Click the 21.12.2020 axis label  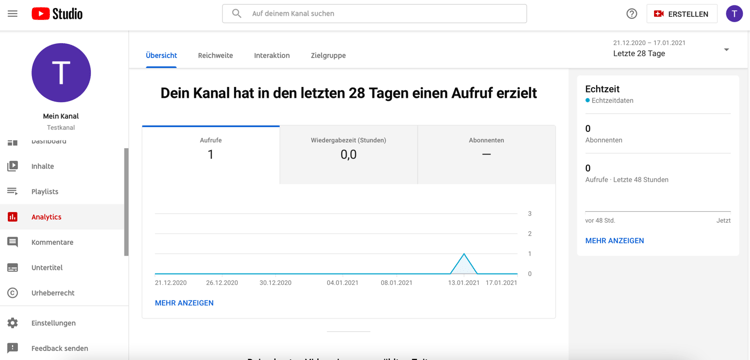(171, 283)
